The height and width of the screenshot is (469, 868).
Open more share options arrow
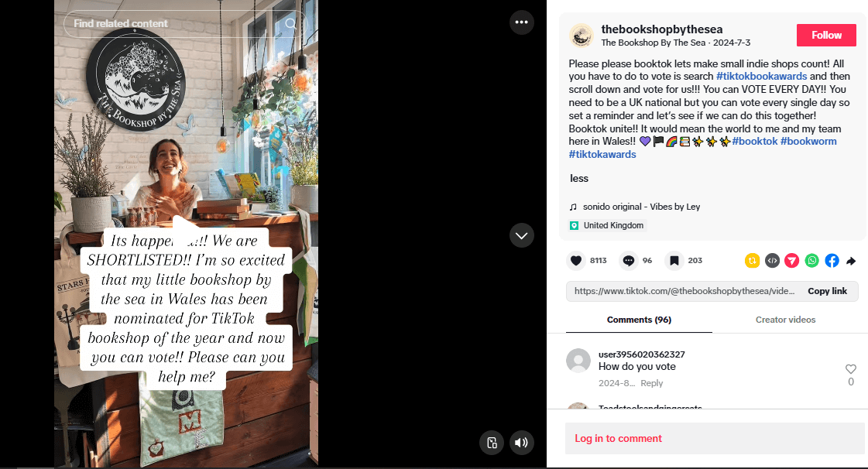(x=852, y=261)
